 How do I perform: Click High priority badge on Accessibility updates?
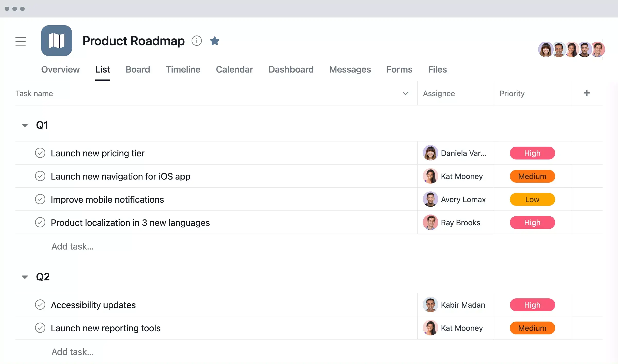(532, 305)
